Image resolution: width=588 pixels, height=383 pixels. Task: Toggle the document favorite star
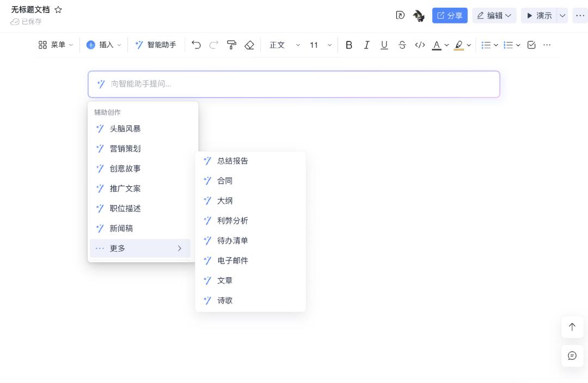pos(58,9)
